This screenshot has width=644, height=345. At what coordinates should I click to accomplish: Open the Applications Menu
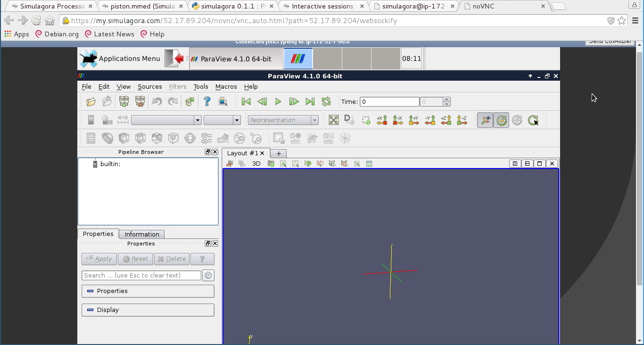coord(120,59)
